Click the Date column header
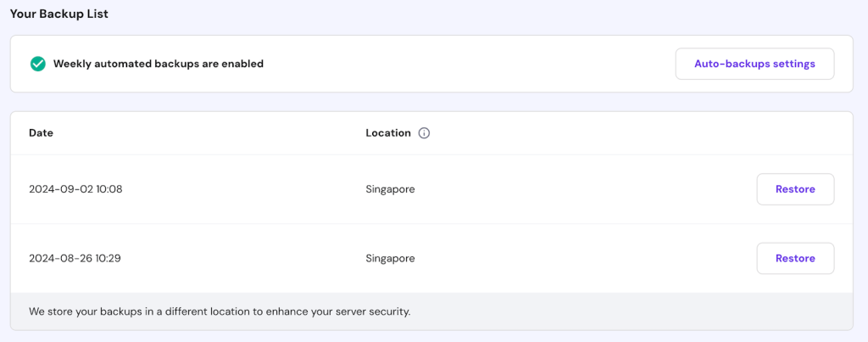Screen dimensions: 868x342 41,133
